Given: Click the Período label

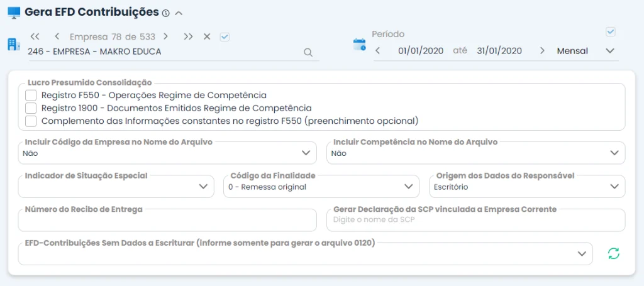Looking at the screenshot, I should (x=388, y=34).
